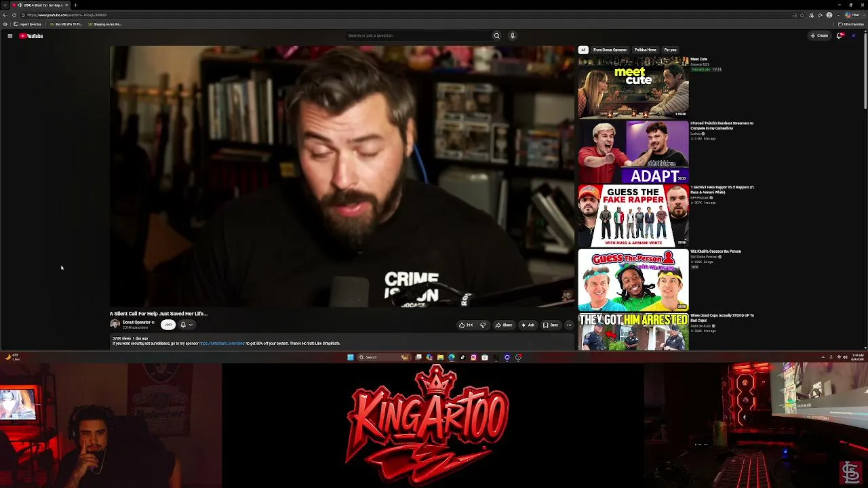Viewport: 868px width, 488px height.
Task: Reload the current page
Action: point(14,15)
